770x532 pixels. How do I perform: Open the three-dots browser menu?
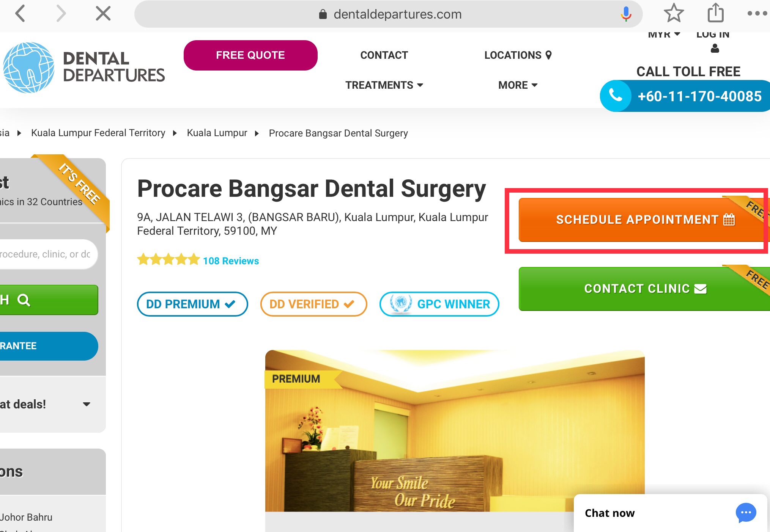757,13
